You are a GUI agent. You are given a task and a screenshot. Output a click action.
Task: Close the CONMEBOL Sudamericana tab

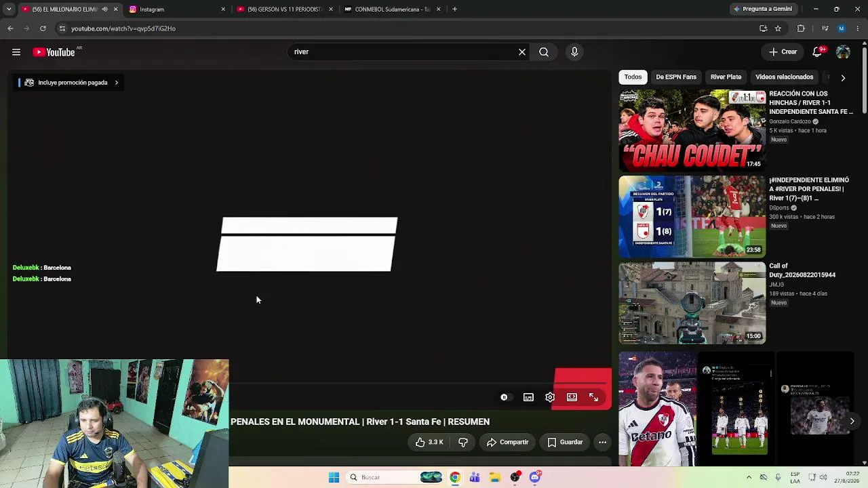(438, 9)
